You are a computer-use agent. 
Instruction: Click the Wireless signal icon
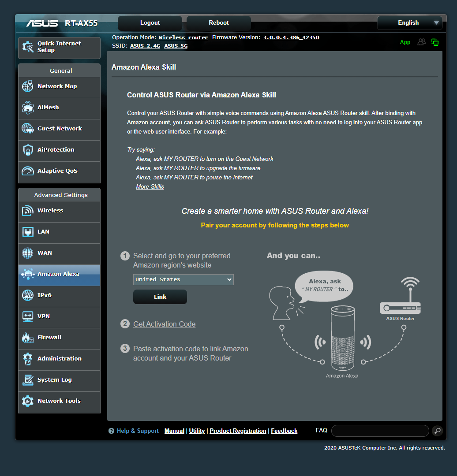pos(28,210)
